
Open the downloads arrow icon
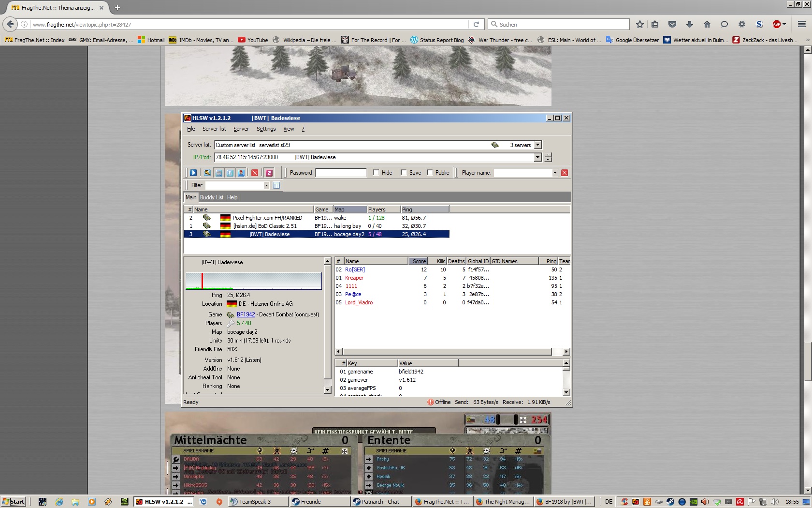pyautogui.click(x=690, y=24)
